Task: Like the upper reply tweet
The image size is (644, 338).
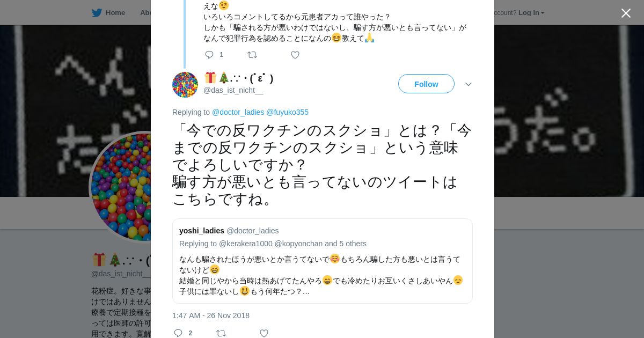Action: click(x=295, y=55)
